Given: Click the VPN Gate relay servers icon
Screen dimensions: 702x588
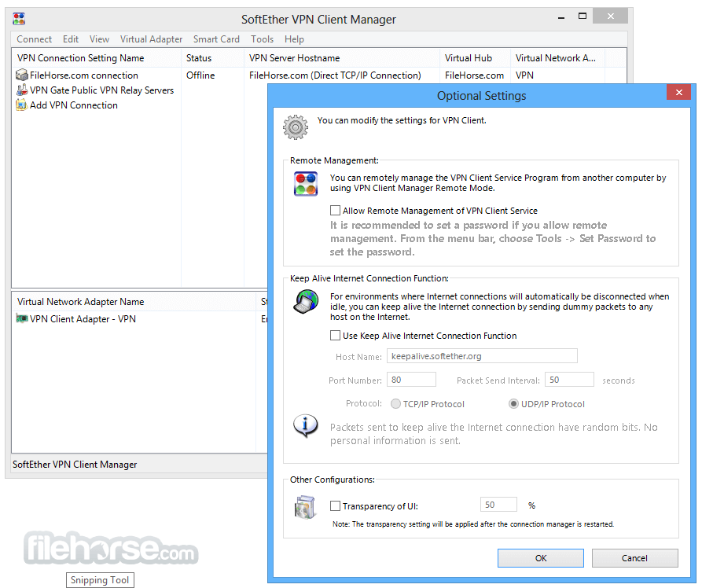Looking at the screenshot, I should [22, 90].
